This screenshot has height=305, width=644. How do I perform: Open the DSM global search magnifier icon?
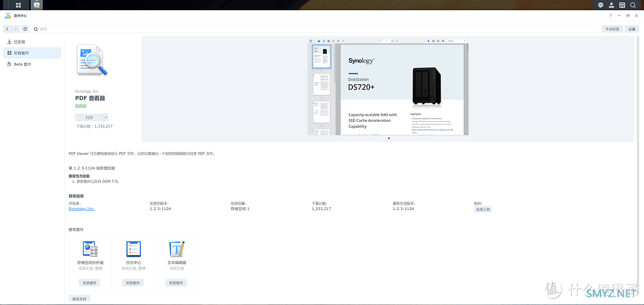click(x=633, y=5)
